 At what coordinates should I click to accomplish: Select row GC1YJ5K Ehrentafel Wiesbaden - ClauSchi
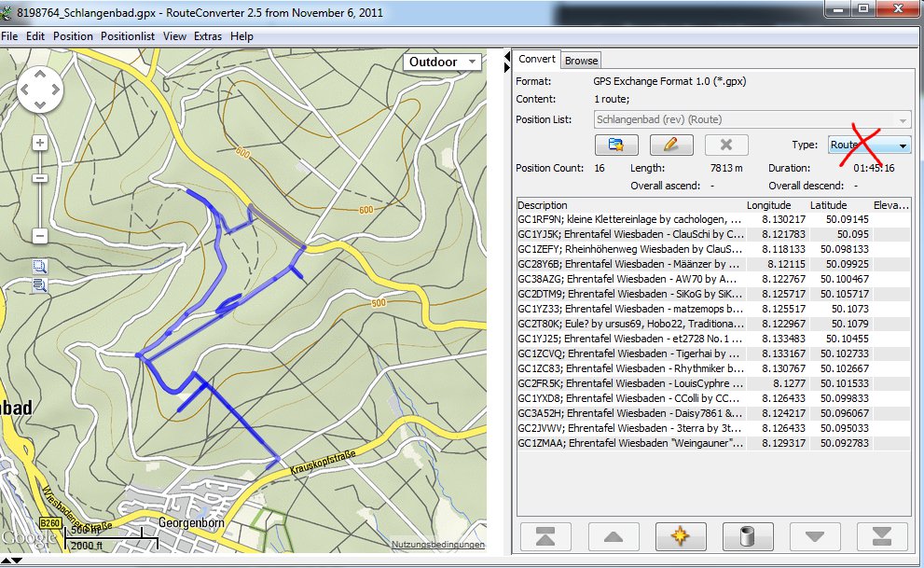coord(713,234)
